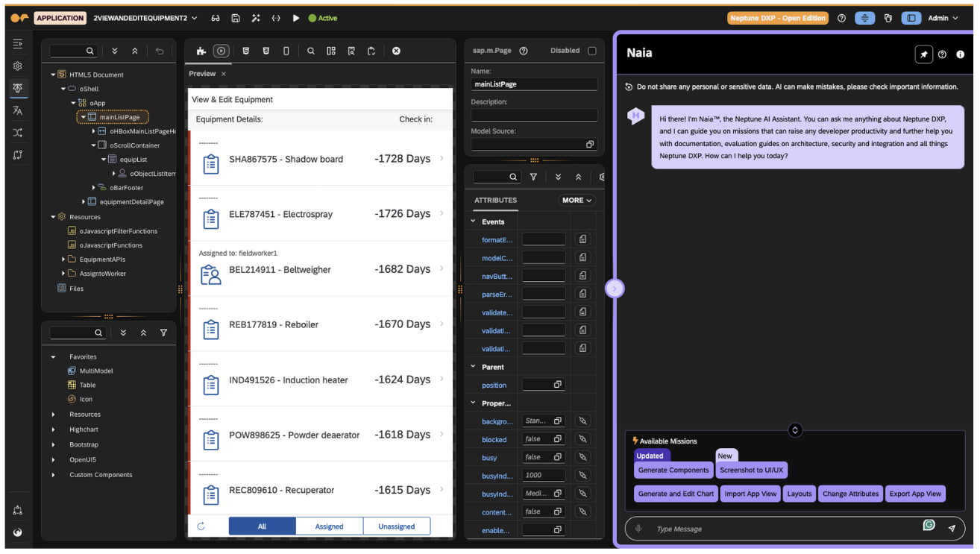Click the send message arrow icon

click(x=952, y=529)
